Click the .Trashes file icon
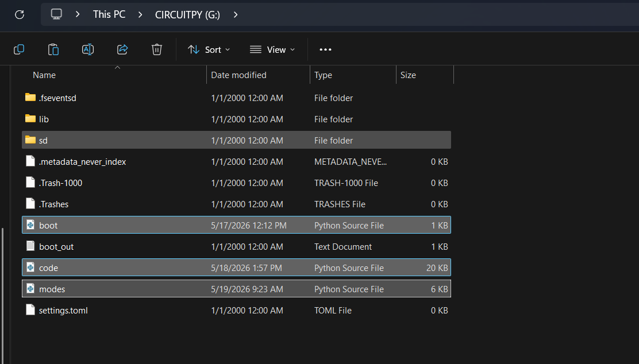The width and height of the screenshot is (639, 364). (x=30, y=203)
